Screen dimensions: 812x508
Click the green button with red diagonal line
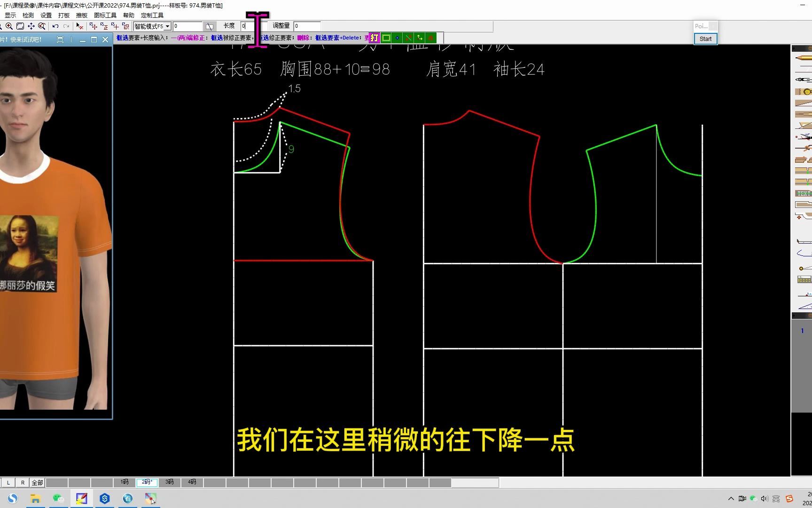[x=408, y=38]
